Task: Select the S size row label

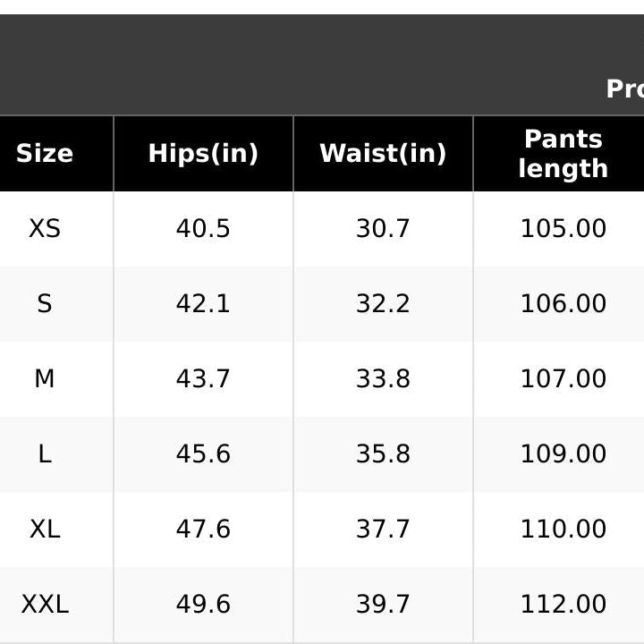Action: point(45,304)
